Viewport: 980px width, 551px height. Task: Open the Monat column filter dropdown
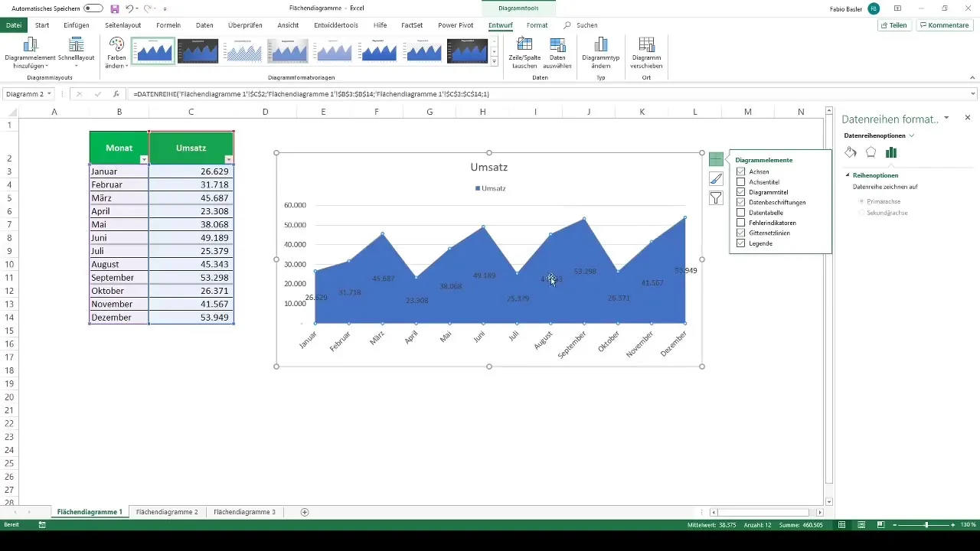click(143, 159)
